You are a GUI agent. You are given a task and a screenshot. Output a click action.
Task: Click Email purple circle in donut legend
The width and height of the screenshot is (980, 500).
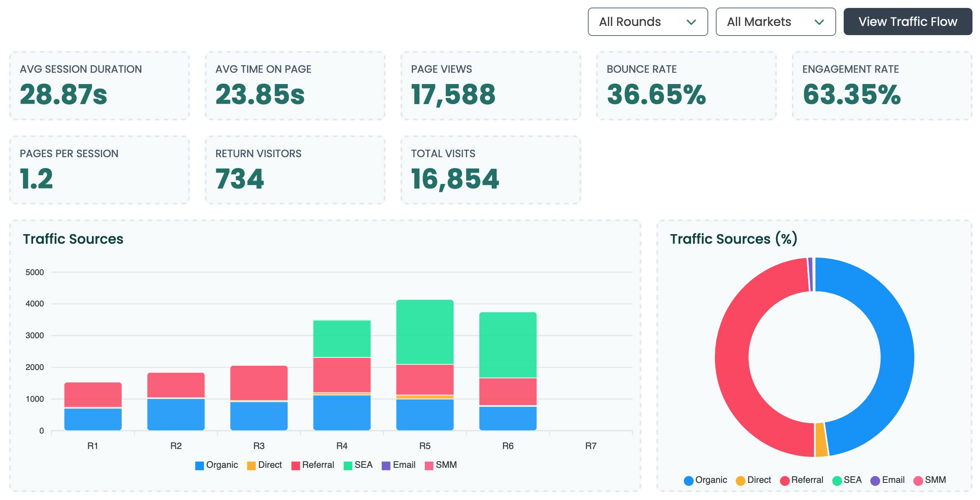[875, 480]
